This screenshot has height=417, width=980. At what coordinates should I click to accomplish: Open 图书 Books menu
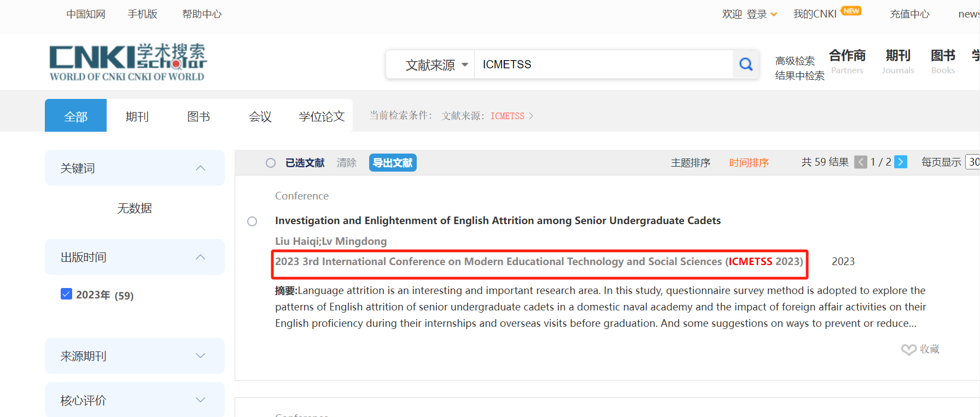click(943, 62)
